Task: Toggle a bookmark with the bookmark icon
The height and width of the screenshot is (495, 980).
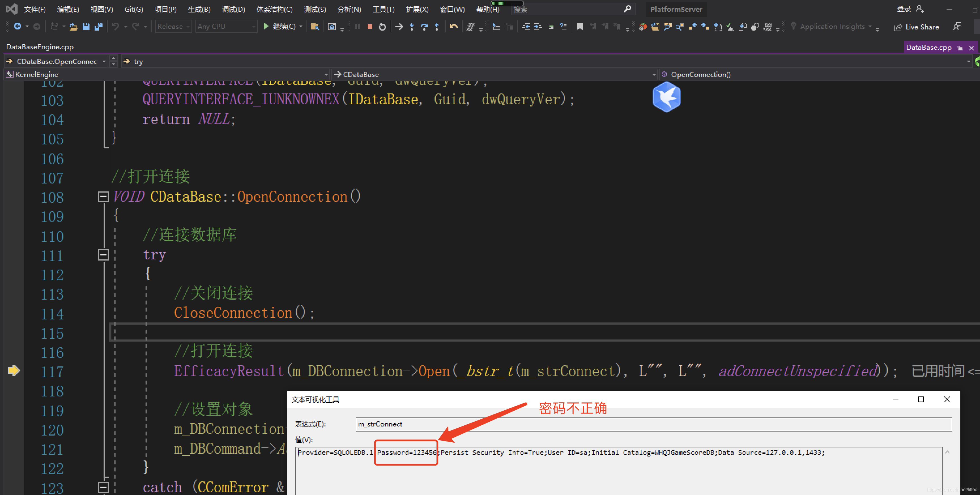Action: [580, 27]
